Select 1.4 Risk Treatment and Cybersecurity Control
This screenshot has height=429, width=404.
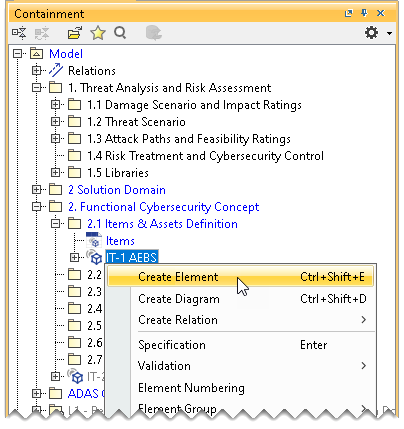click(205, 156)
